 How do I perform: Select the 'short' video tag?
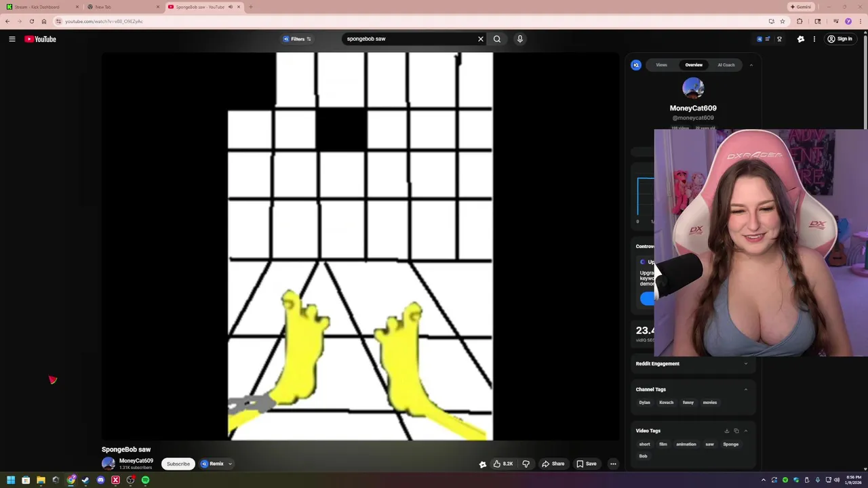click(x=644, y=445)
